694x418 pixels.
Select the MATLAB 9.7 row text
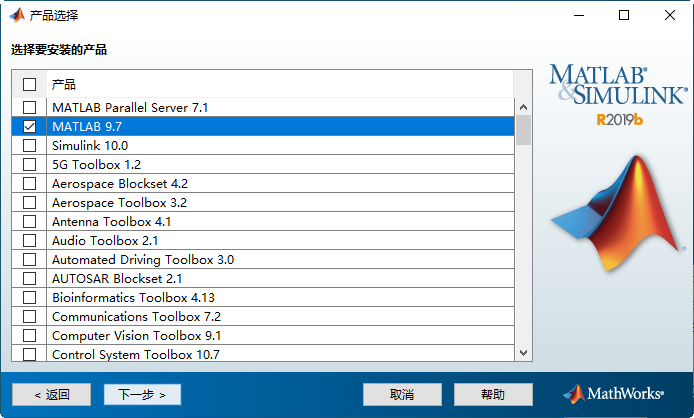[87, 127]
